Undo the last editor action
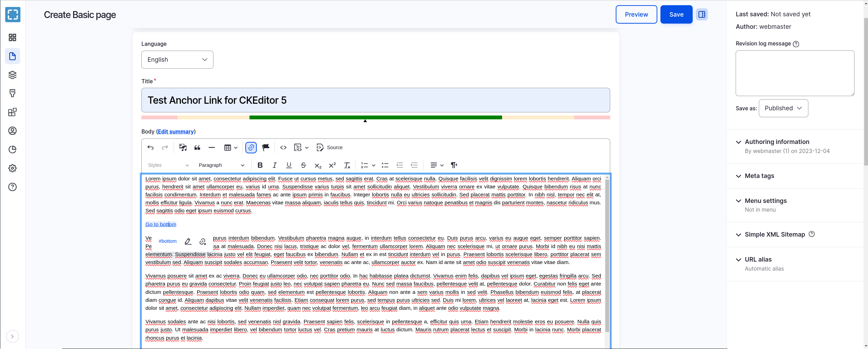 coord(150,147)
